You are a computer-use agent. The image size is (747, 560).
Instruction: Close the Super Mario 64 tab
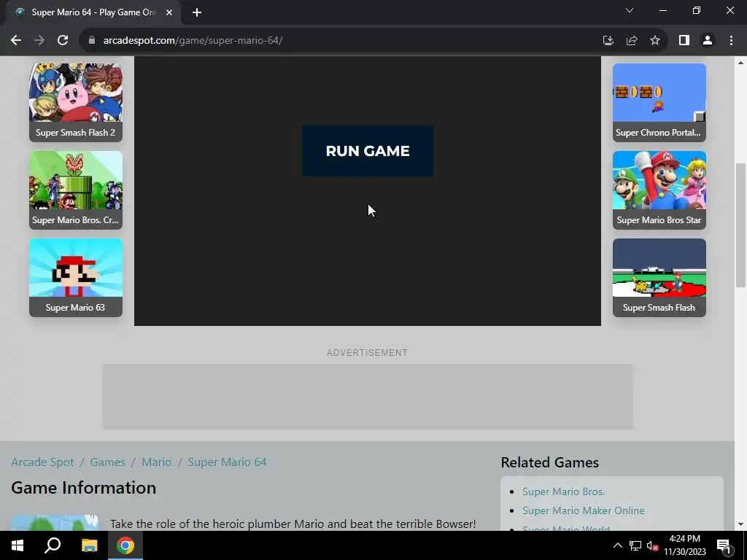[x=169, y=12]
